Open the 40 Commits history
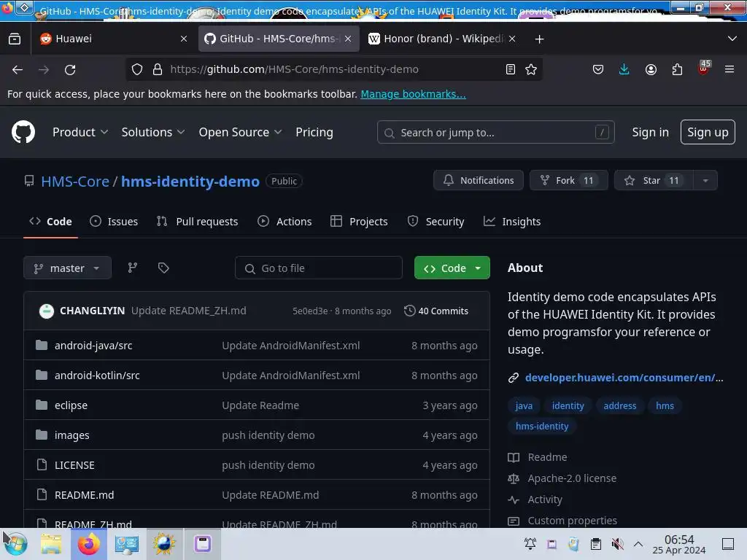Screen dimensions: 747x560 [436, 311]
